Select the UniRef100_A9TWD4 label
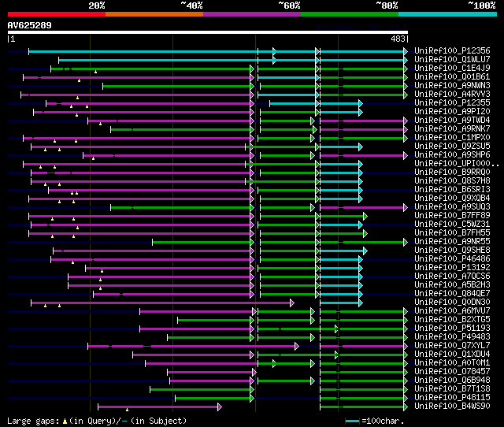The height and width of the screenshot is (427, 504). [452, 121]
